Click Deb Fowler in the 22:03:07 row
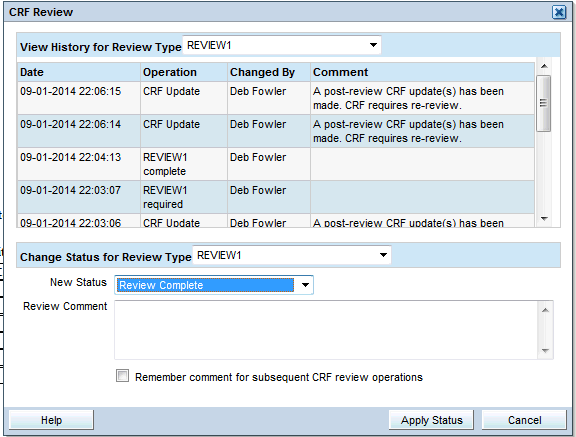 tap(258, 190)
